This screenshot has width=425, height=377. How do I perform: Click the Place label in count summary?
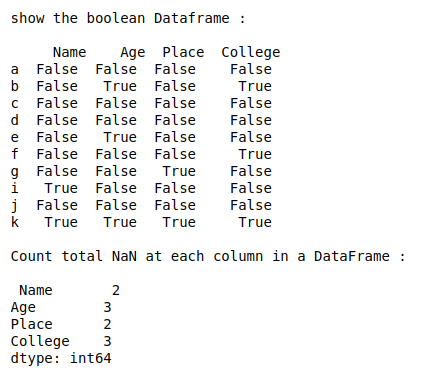[x=32, y=324]
